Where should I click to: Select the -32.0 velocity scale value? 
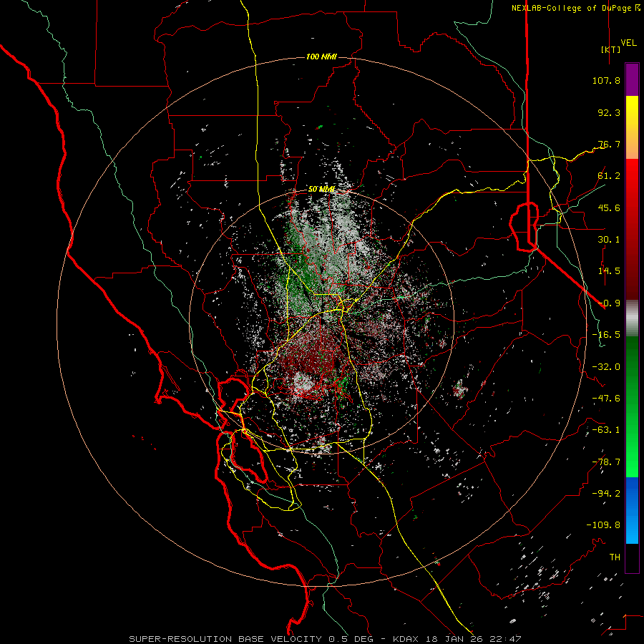coord(606,367)
